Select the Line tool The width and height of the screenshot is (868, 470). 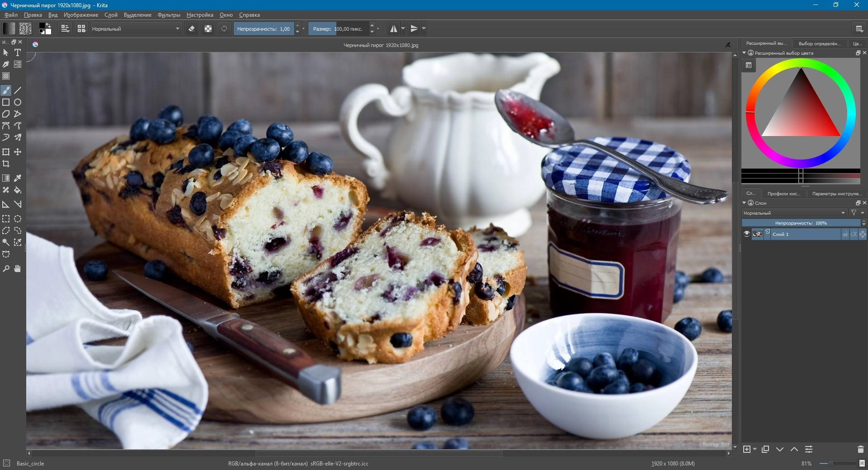18,90
